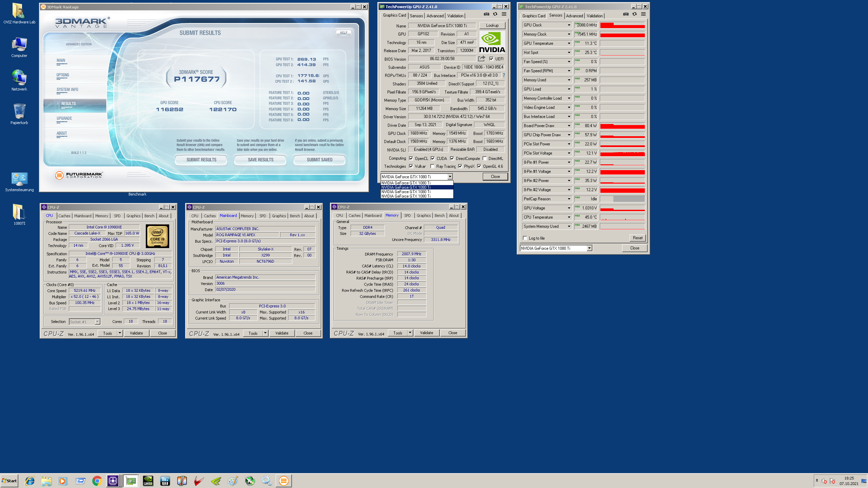Image resolution: width=868 pixels, height=488 pixels.
Task: Click Lookup button in GPU-Z
Action: (492, 25)
